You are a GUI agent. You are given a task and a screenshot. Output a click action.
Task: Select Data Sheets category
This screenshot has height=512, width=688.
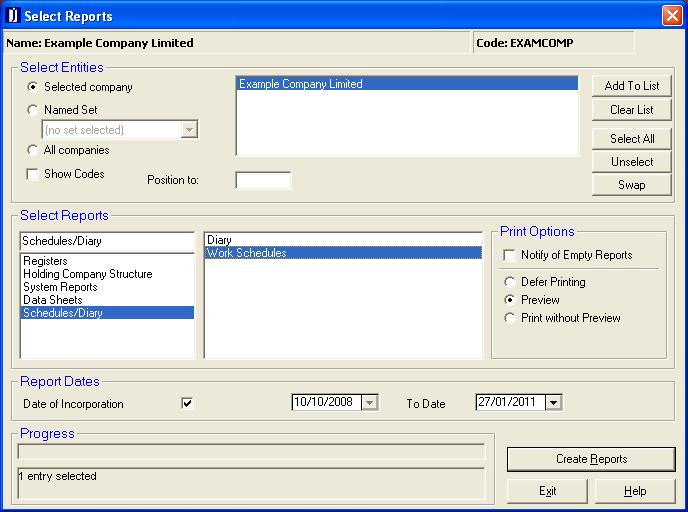click(107, 300)
